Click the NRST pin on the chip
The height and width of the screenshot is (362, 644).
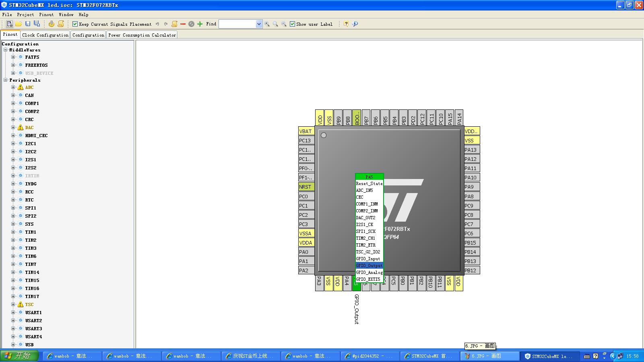click(306, 187)
